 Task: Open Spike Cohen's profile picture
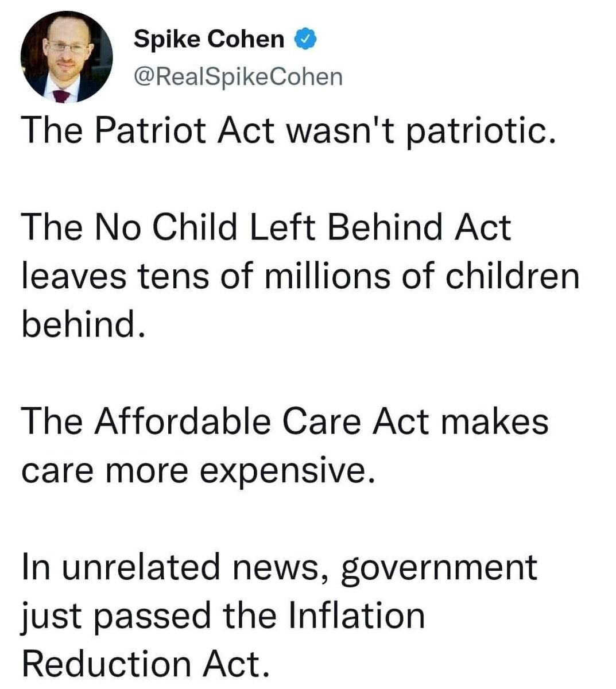[x=67, y=57]
